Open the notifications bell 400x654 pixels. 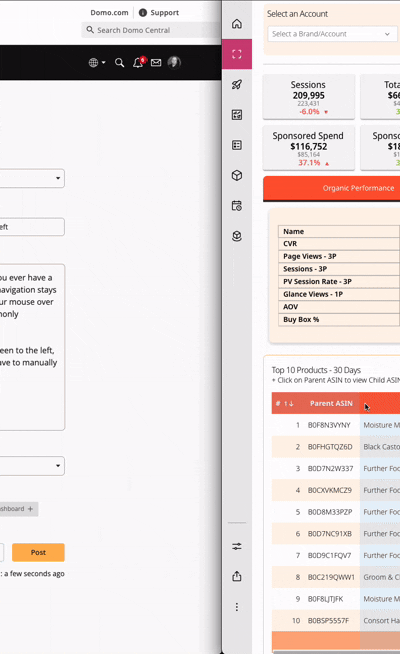[138, 63]
